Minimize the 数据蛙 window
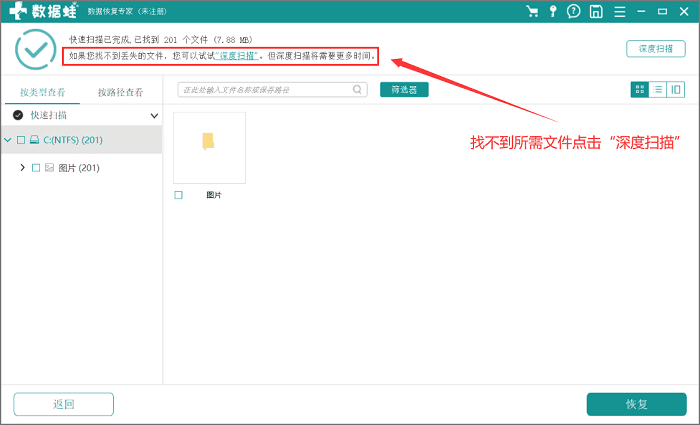This screenshot has height=425, width=700. click(x=642, y=12)
